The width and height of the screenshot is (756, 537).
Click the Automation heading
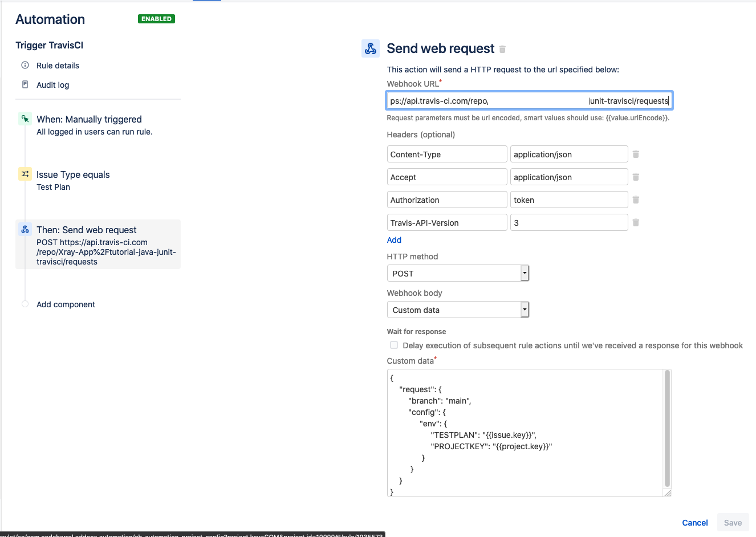tap(50, 19)
